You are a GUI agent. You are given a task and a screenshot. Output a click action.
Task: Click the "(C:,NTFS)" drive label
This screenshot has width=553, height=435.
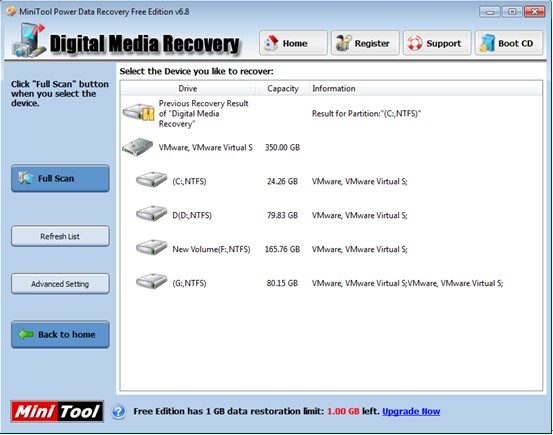pos(189,181)
